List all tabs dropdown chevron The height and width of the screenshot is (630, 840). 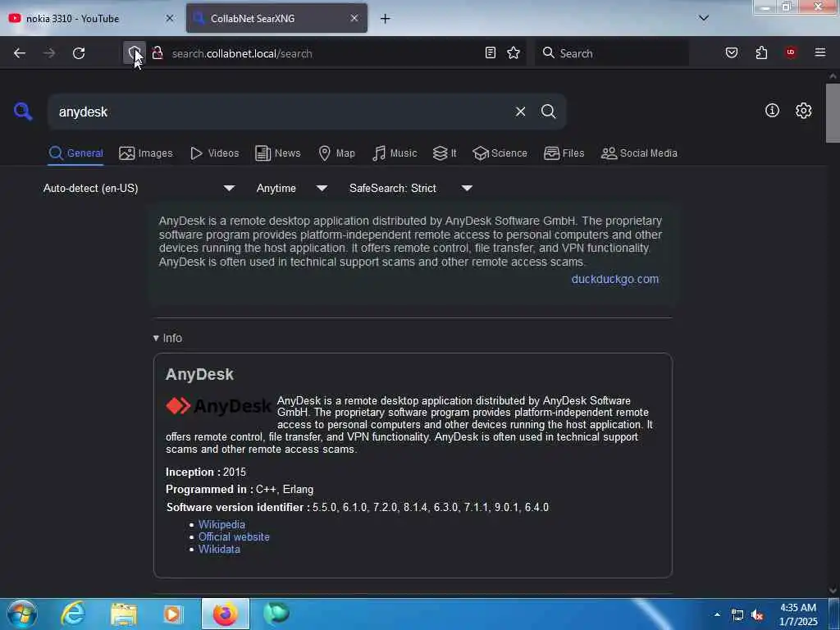pos(704,18)
